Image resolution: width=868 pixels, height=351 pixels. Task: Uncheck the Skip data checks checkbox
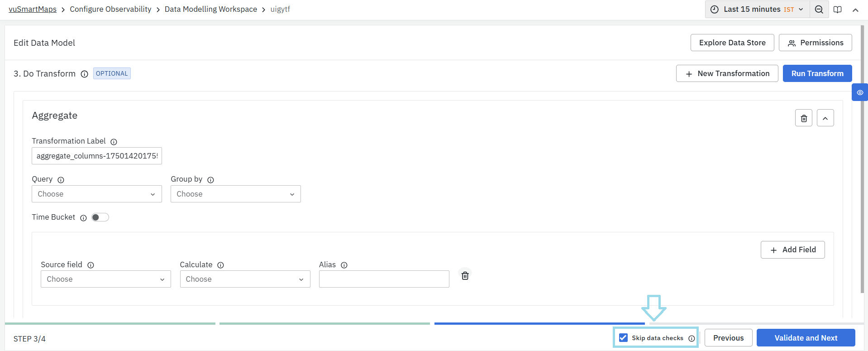point(624,338)
